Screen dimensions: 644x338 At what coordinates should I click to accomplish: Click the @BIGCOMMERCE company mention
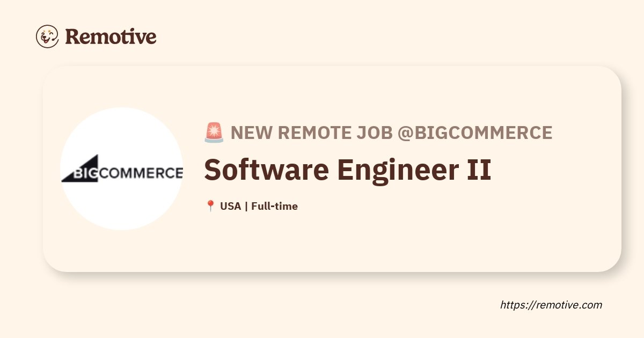[474, 133]
